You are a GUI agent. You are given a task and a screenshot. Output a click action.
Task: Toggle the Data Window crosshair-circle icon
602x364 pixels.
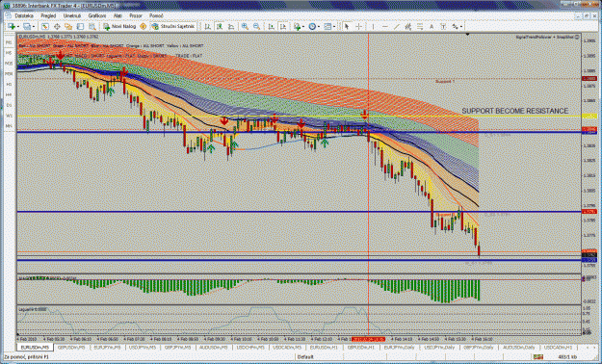57,27
